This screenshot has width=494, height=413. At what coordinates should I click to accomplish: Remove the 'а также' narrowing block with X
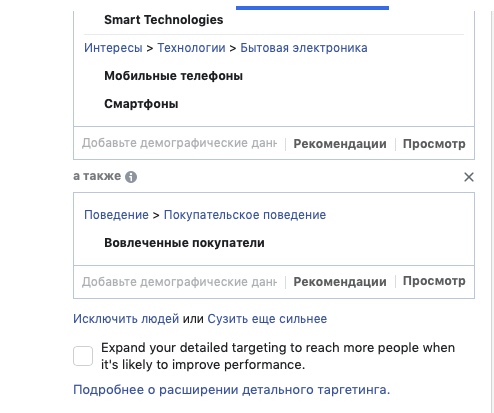pos(469,177)
